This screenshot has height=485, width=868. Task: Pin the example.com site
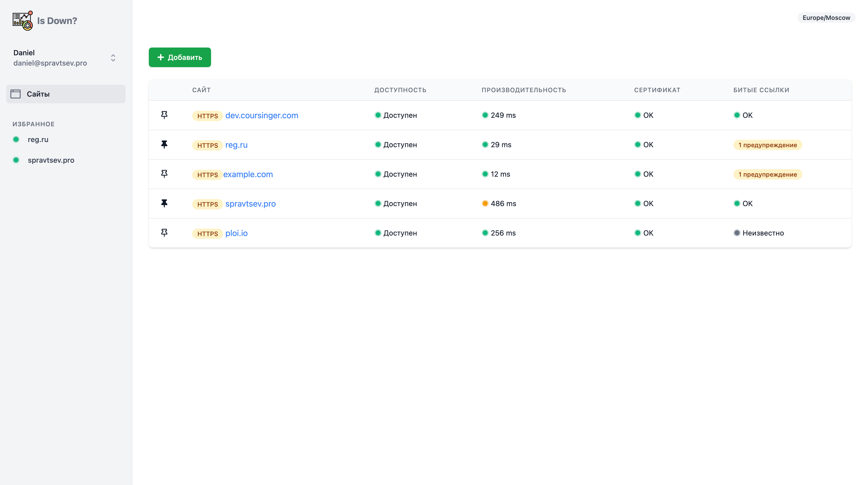pos(164,174)
